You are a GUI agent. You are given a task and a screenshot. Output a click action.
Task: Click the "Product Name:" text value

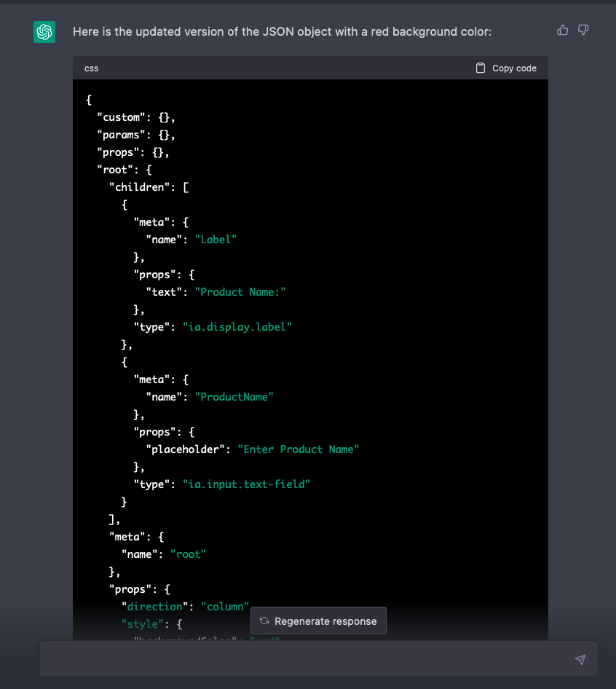pos(240,292)
